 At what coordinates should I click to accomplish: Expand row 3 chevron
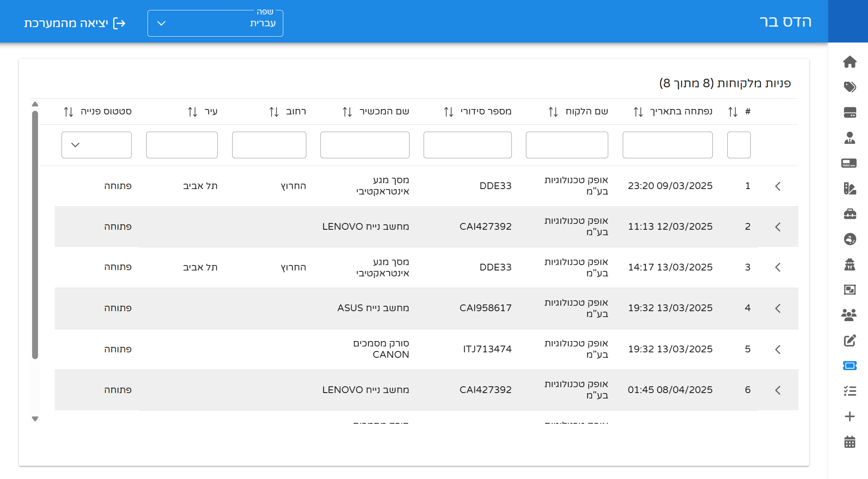pyautogui.click(x=778, y=267)
